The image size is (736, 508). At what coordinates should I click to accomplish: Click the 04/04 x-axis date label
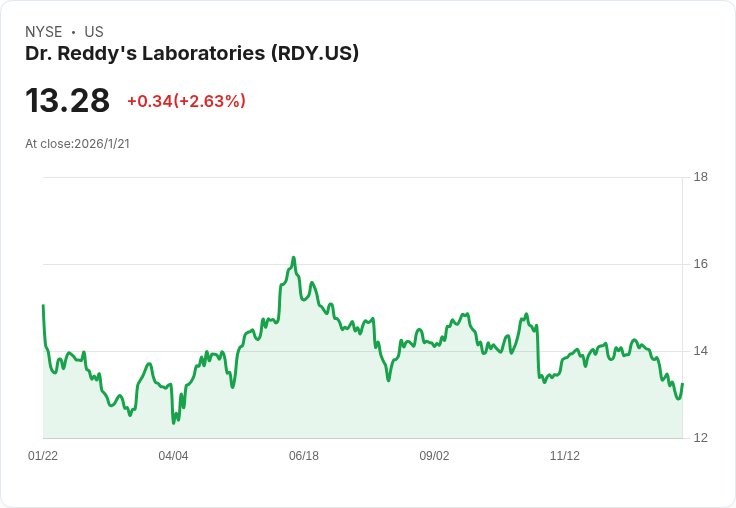(173, 456)
